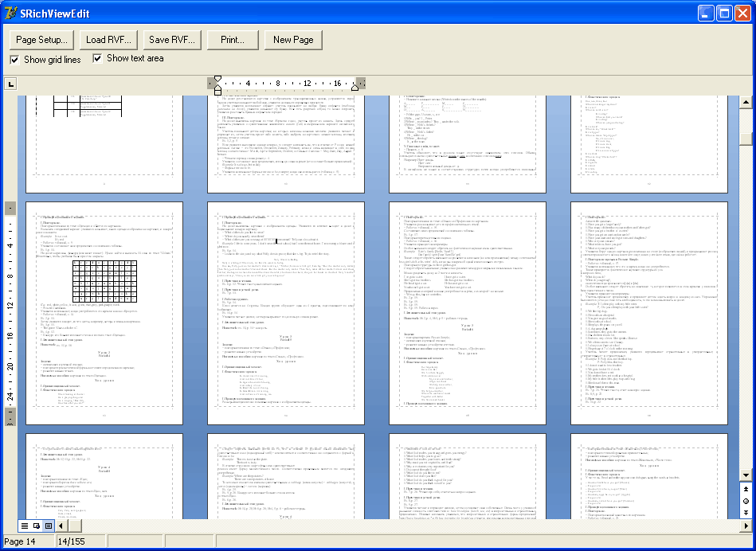Screen dimensions: 756x551
Task: Click the down arrow of the vertical scrollbar
Action: point(746,475)
